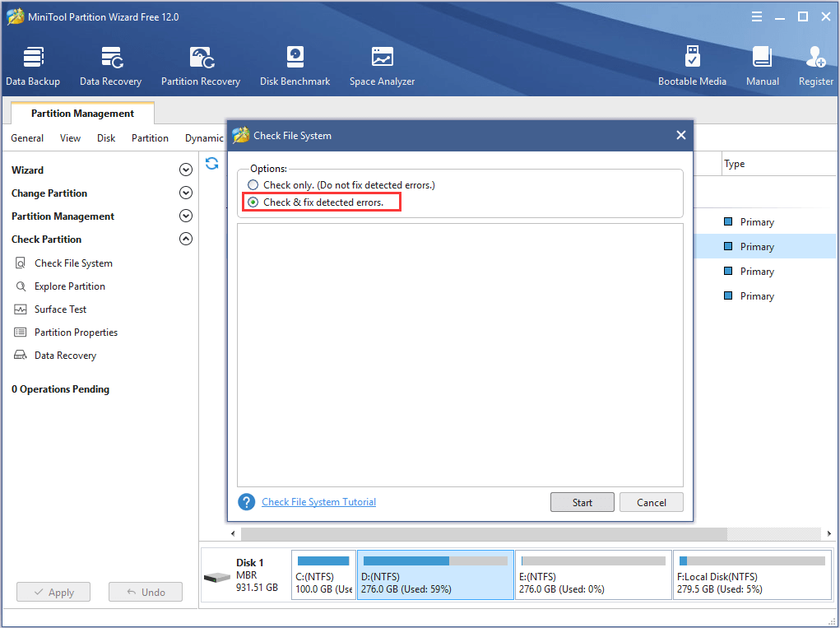This screenshot has width=840, height=628.
Task: Open the Disk menu
Action: tap(106, 138)
